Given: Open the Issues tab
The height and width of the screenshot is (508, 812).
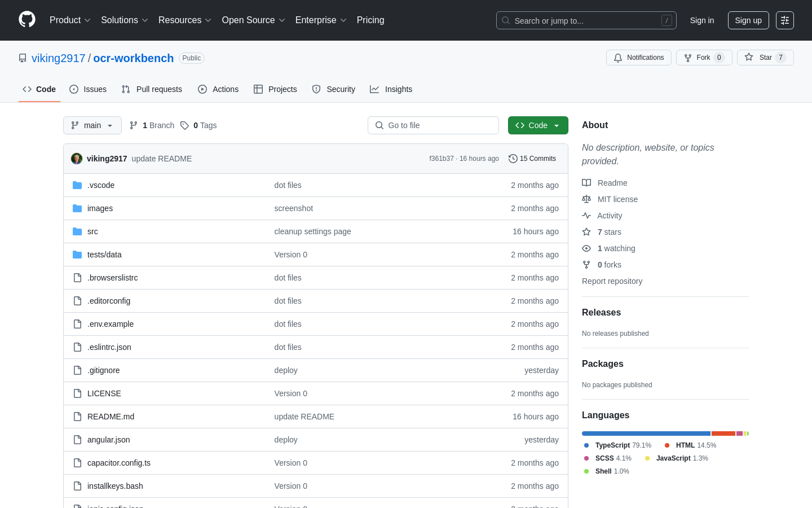Looking at the screenshot, I should [x=88, y=89].
